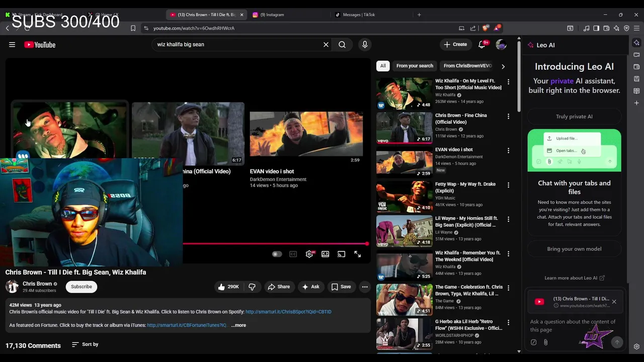Open the player settings gear
Image resolution: width=644 pixels, height=362 pixels.
(309, 254)
